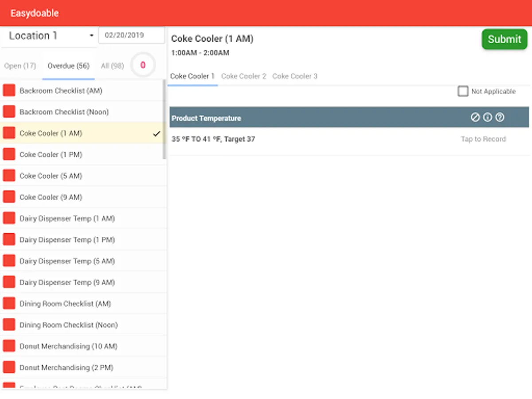Open Dairy Dispenser Temp (1 AM) task
The image size is (532, 399).
[x=83, y=218]
